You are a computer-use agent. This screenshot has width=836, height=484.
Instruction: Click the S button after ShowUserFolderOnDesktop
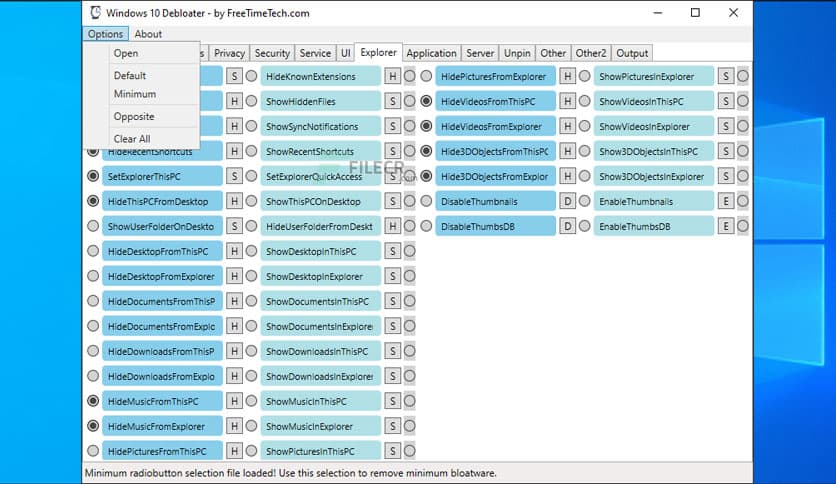234,226
